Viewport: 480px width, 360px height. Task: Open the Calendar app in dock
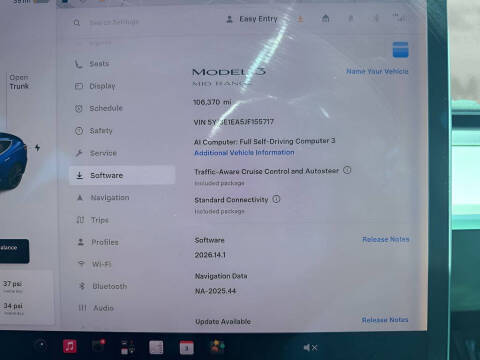186,348
